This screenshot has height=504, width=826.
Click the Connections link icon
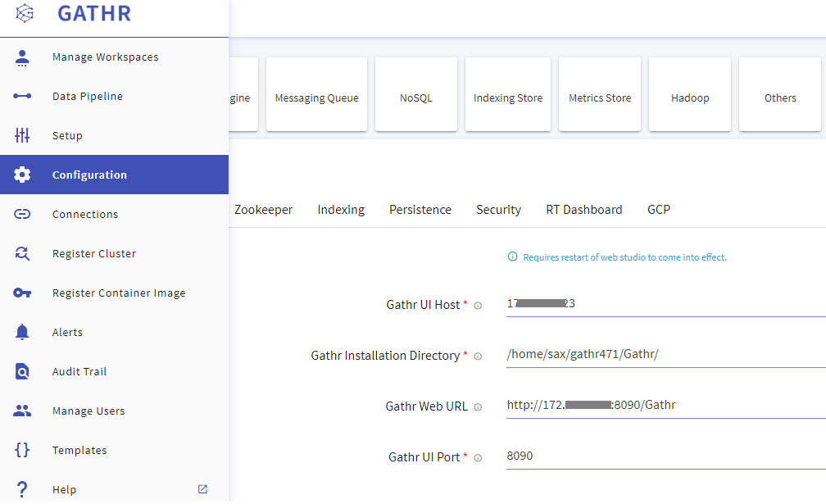click(22, 214)
